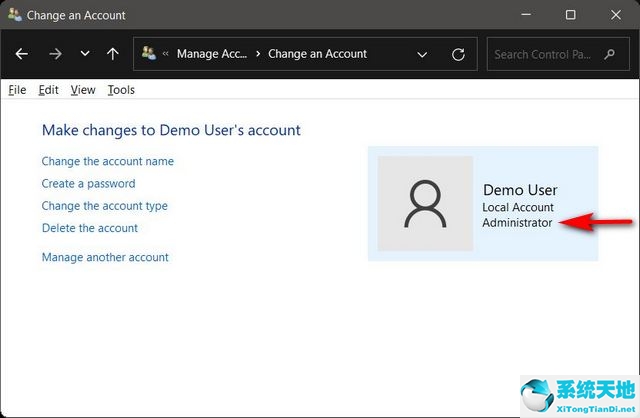The width and height of the screenshot is (640, 418).
Task: Click the Demo User avatar picture
Action: point(425,203)
